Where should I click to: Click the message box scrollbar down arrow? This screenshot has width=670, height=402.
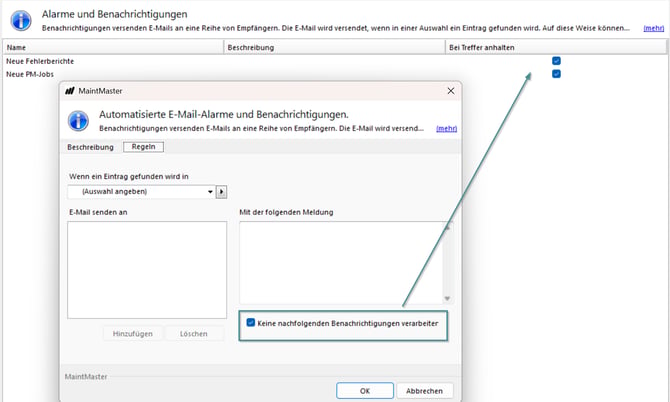(447, 299)
